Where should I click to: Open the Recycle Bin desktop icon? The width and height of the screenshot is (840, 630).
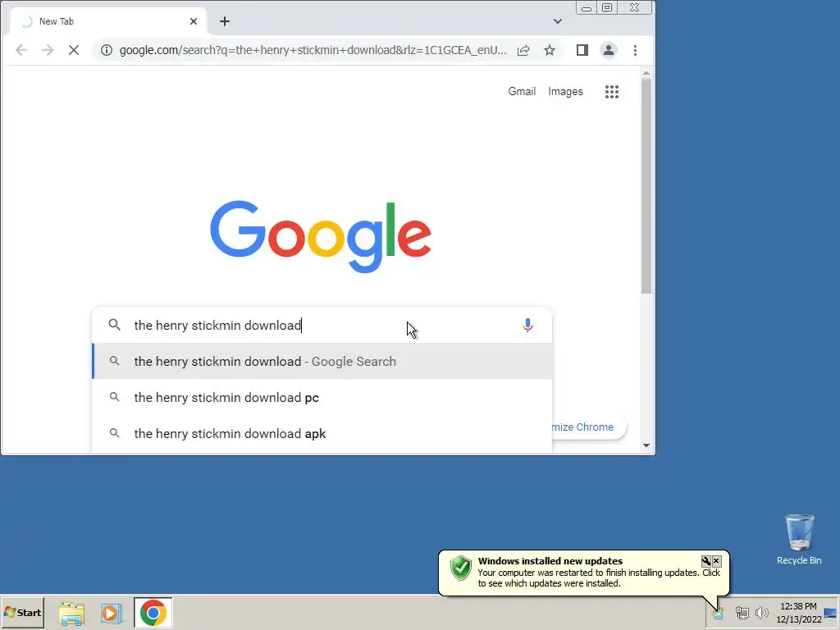point(799,539)
